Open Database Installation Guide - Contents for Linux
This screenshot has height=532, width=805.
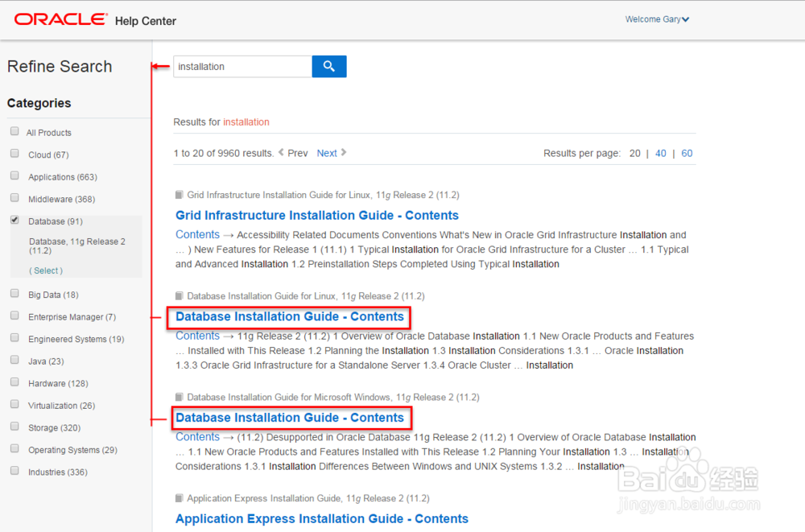coord(290,316)
